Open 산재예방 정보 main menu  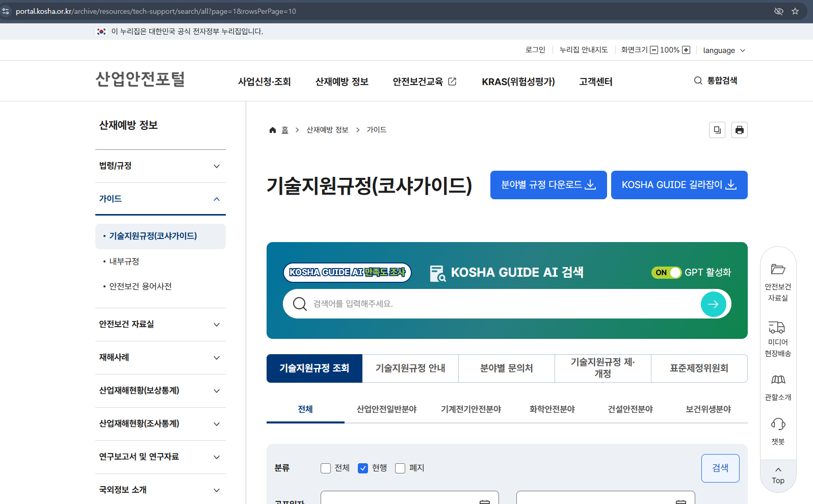[342, 82]
